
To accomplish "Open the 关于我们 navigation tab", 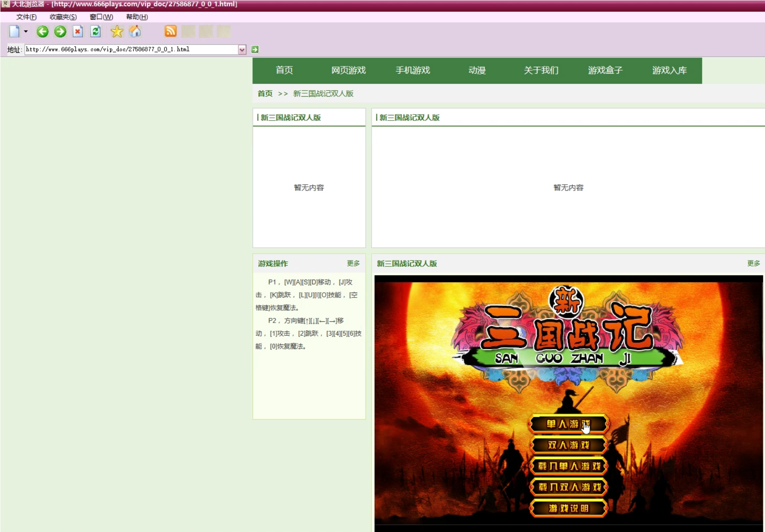I will [541, 70].
